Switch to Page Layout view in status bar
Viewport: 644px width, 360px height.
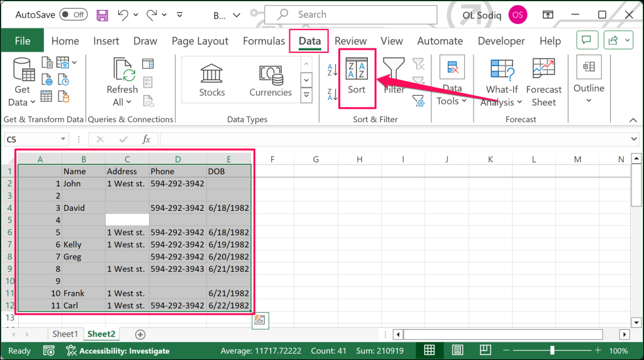click(458, 351)
